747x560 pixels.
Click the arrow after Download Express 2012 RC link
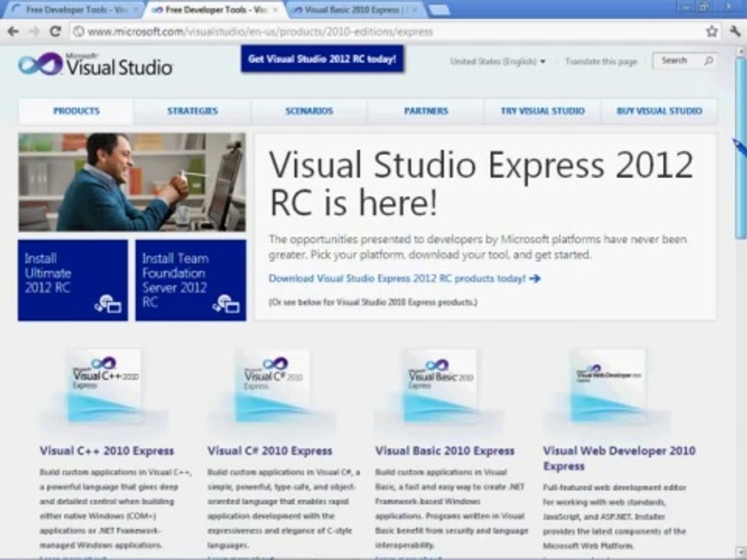pyautogui.click(x=535, y=278)
